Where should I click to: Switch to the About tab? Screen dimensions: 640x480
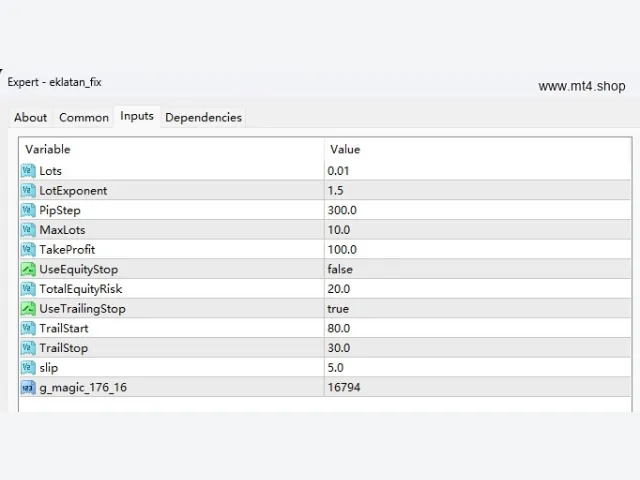[31, 118]
